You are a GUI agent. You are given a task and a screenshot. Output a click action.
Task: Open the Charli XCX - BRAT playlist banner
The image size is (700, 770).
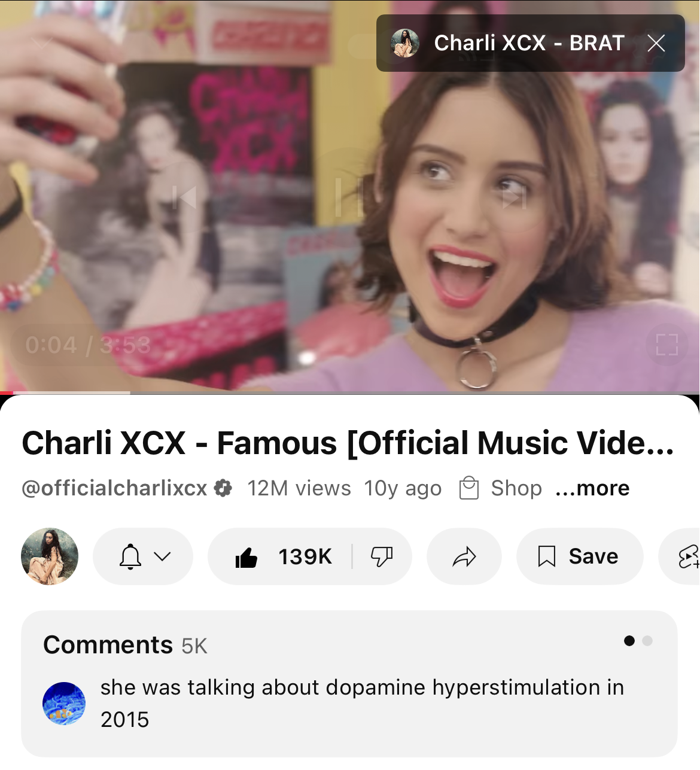click(509, 43)
